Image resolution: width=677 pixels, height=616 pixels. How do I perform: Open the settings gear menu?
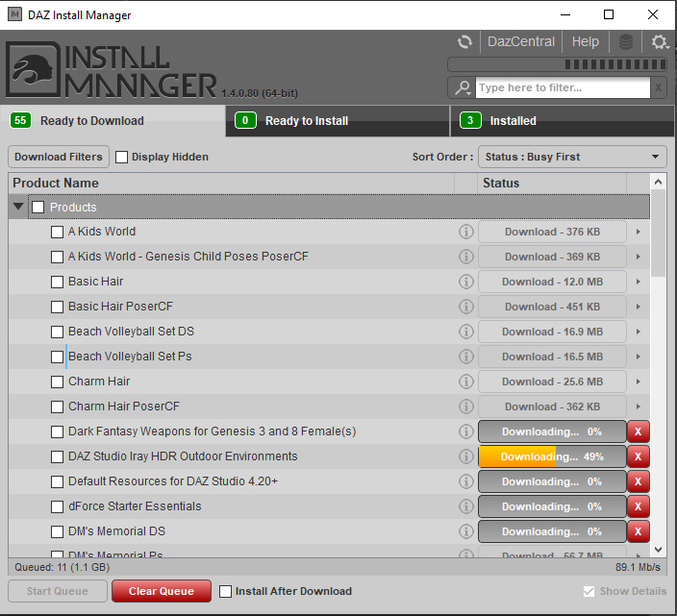[x=660, y=42]
